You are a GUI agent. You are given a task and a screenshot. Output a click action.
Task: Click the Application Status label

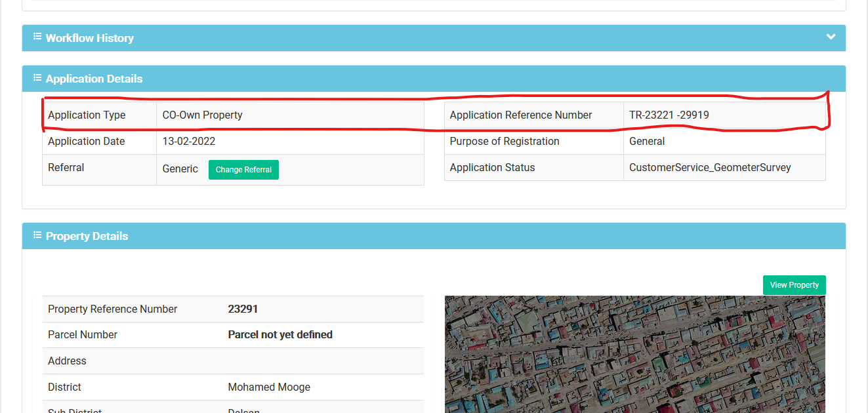click(492, 168)
